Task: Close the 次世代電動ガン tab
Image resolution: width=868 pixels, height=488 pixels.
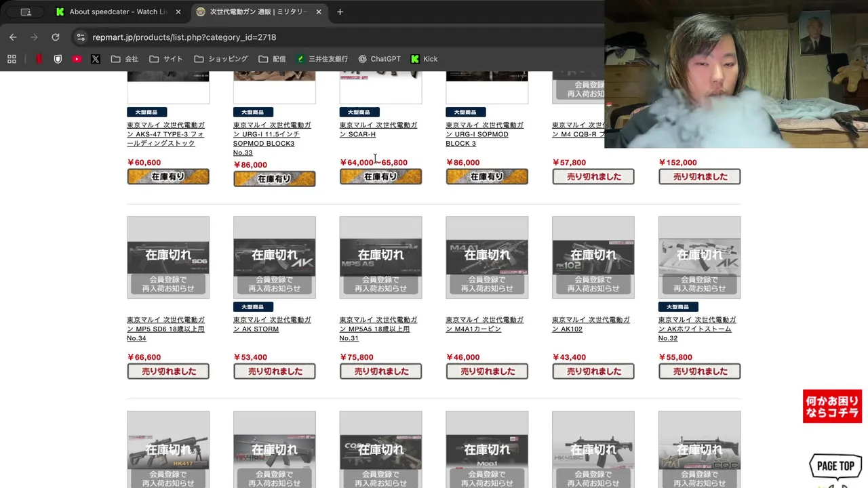Action: click(319, 12)
